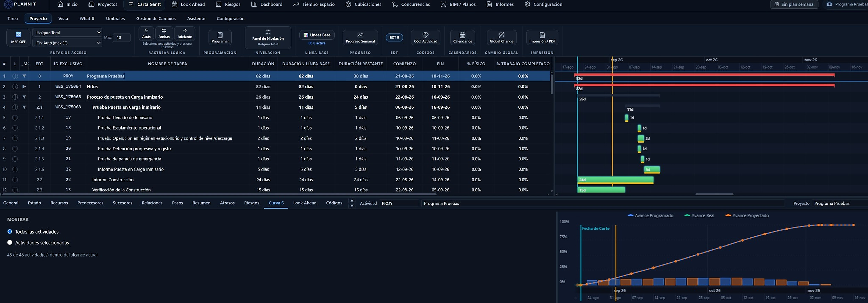Toggle Avance Real legend series
This screenshot has width=868, height=303.
click(699, 216)
